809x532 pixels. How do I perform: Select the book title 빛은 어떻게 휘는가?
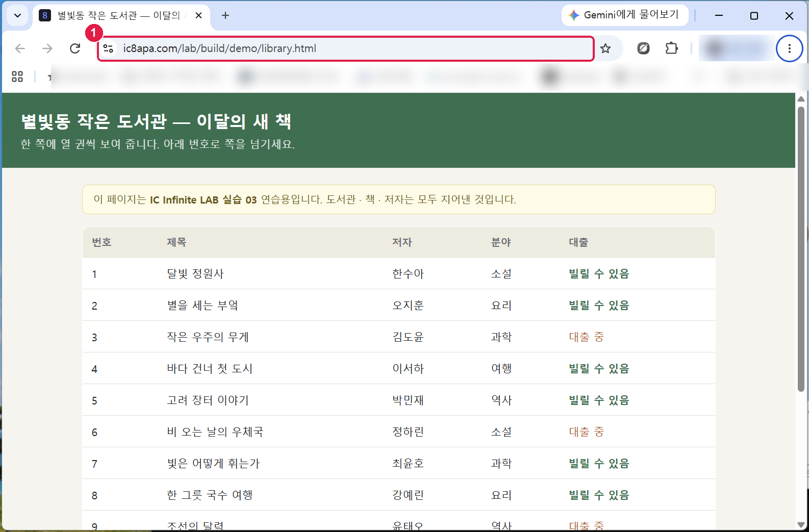tap(213, 464)
